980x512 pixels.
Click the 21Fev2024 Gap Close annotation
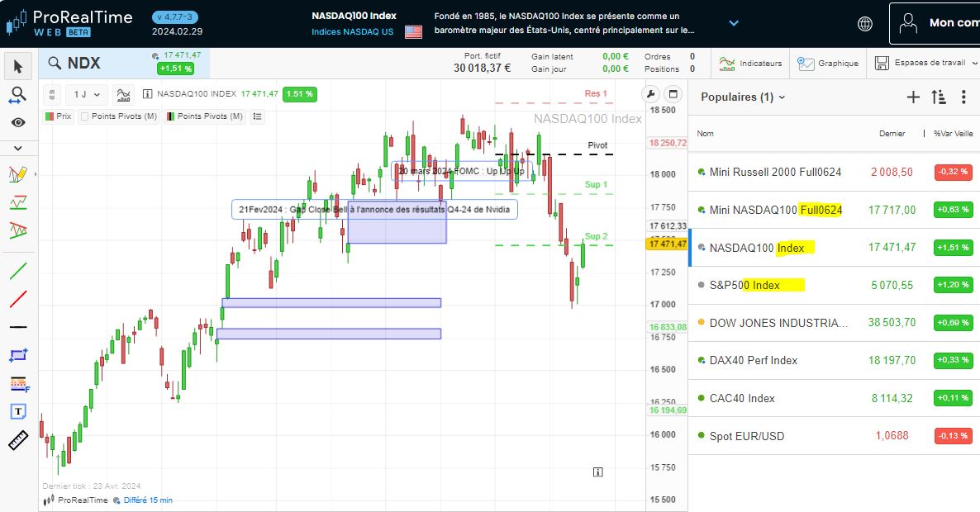coord(374,210)
